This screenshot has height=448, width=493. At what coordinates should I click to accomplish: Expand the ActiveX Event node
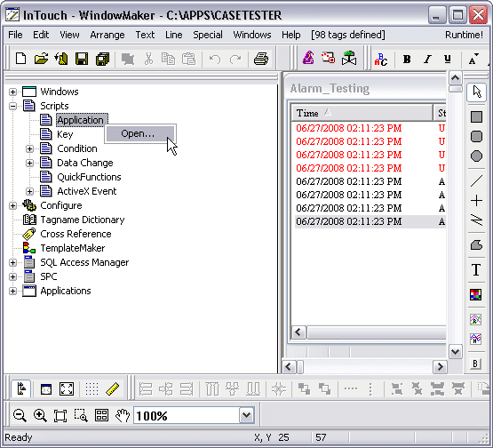coord(29,191)
